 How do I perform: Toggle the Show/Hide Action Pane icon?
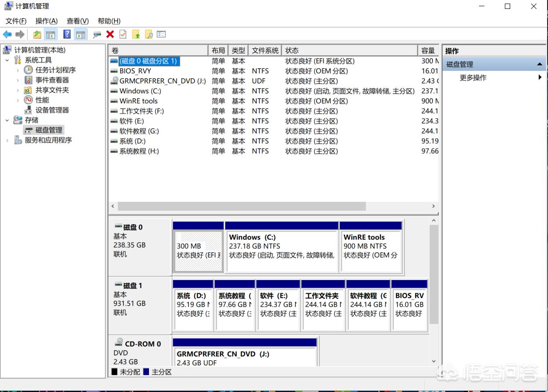(80, 34)
